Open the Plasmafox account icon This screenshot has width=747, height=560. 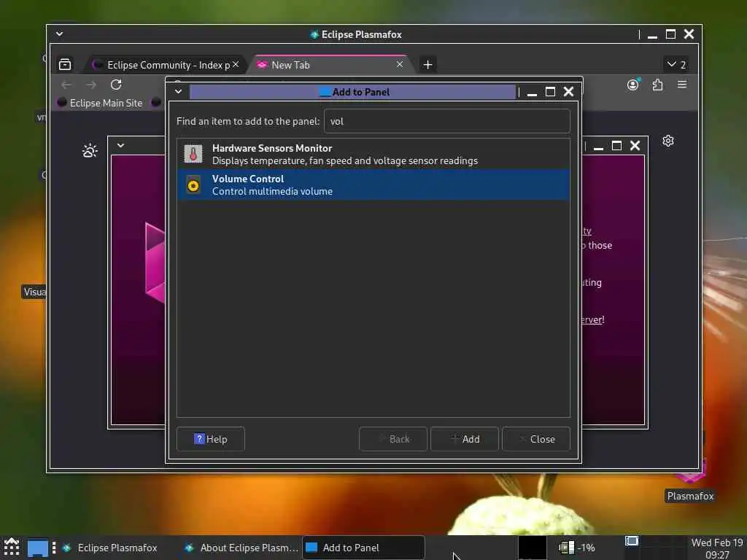click(632, 85)
